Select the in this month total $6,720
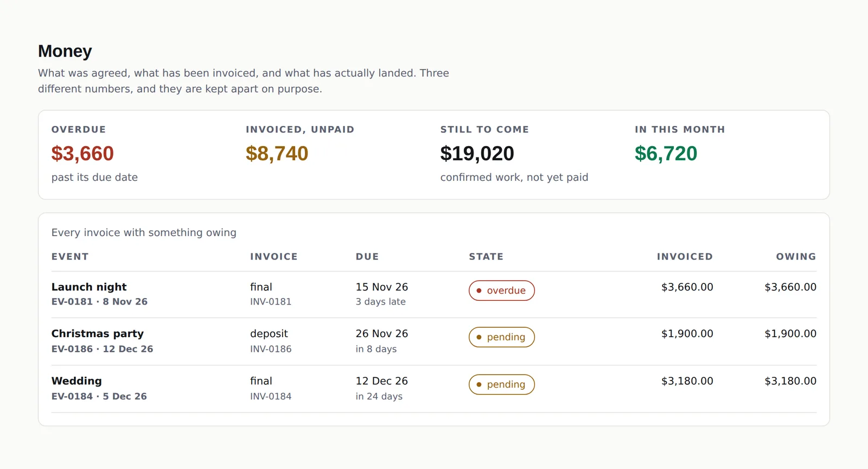 tap(666, 154)
